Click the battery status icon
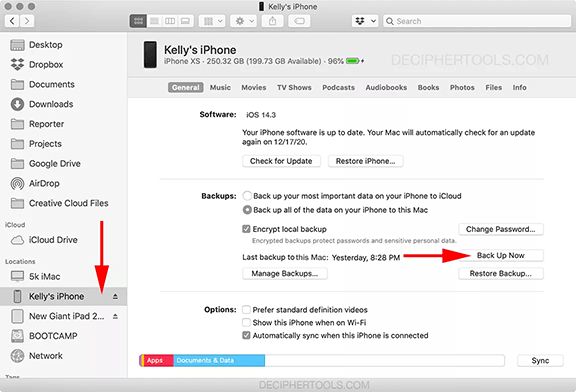This screenshot has height=392, width=576. pos(352,61)
